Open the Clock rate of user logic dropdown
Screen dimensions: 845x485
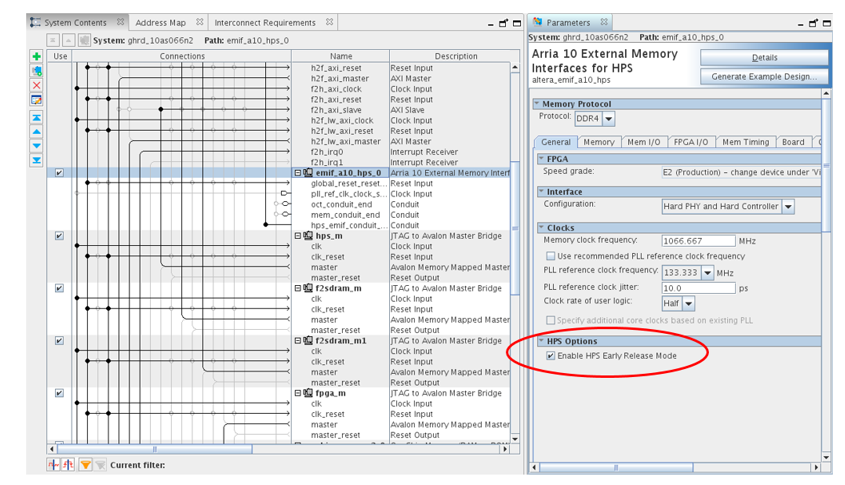(689, 303)
